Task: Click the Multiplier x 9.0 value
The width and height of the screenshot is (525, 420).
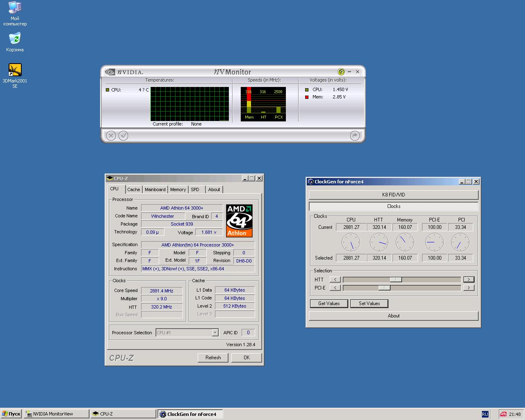Action: (162, 299)
